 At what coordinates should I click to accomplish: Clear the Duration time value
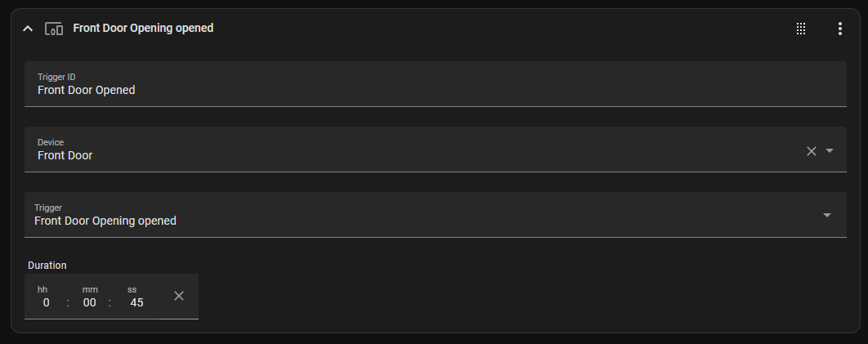pyautogui.click(x=179, y=296)
